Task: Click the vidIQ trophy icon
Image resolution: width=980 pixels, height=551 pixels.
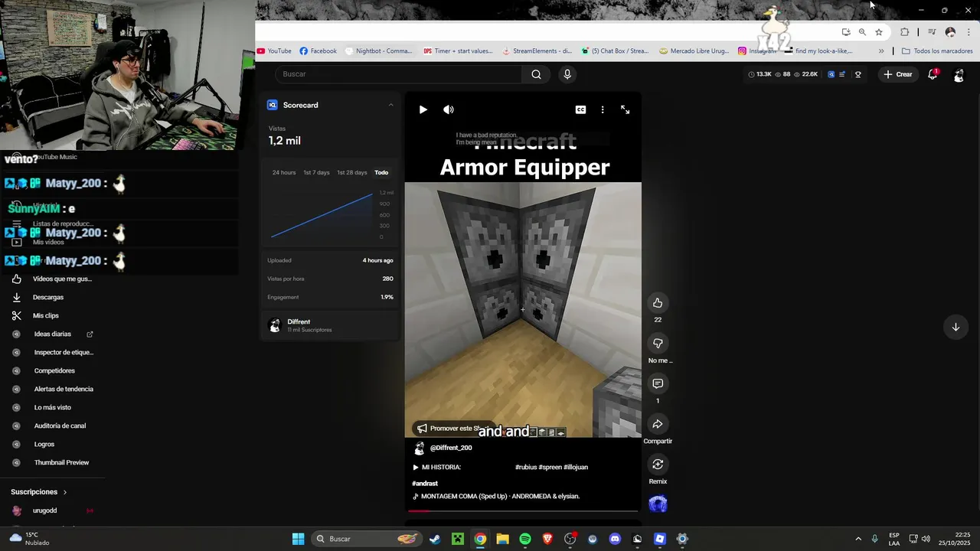Action: tap(858, 74)
